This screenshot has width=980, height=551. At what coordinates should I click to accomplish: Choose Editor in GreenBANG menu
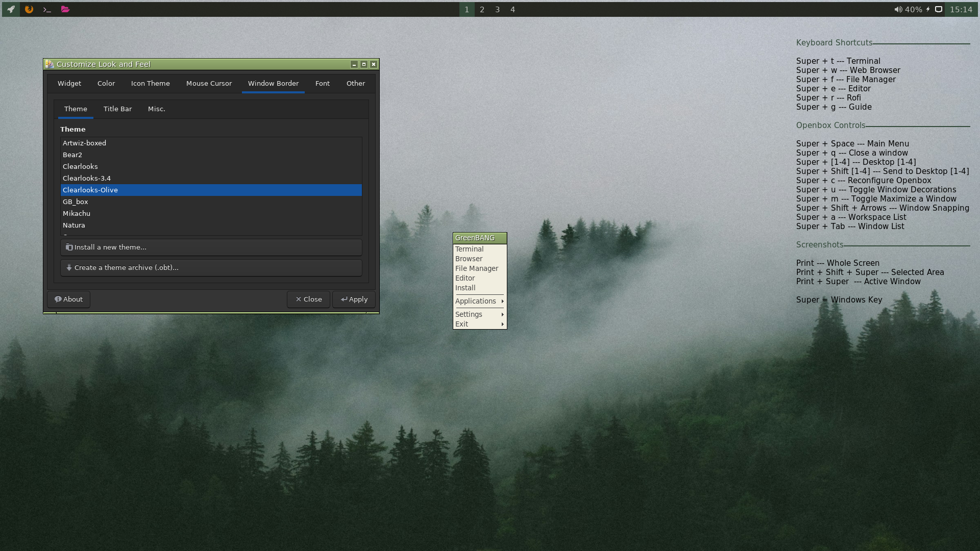pos(480,278)
